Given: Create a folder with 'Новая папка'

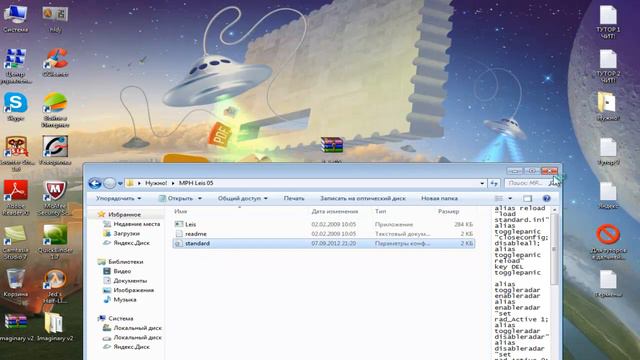Looking at the screenshot, I should 439,198.
